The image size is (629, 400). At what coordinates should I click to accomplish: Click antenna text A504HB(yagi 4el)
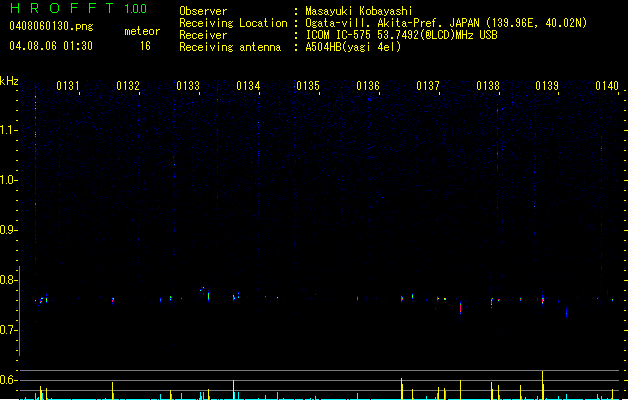pyautogui.click(x=353, y=47)
